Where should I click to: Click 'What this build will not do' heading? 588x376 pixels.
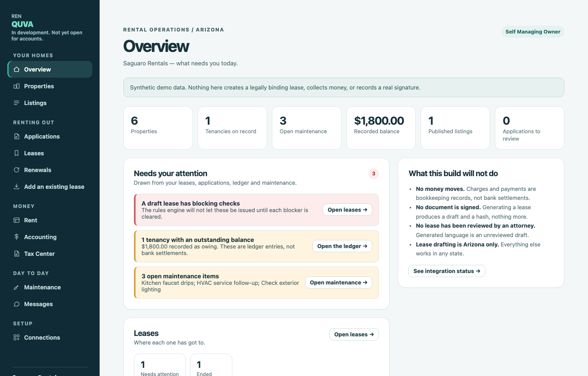click(453, 173)
